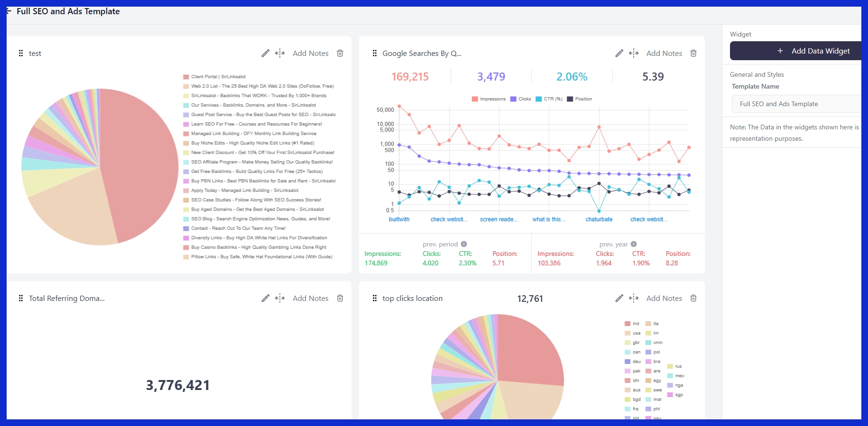868x426 pixels.
Task: Click the move icon on test widget
Action: coord(280,54)
